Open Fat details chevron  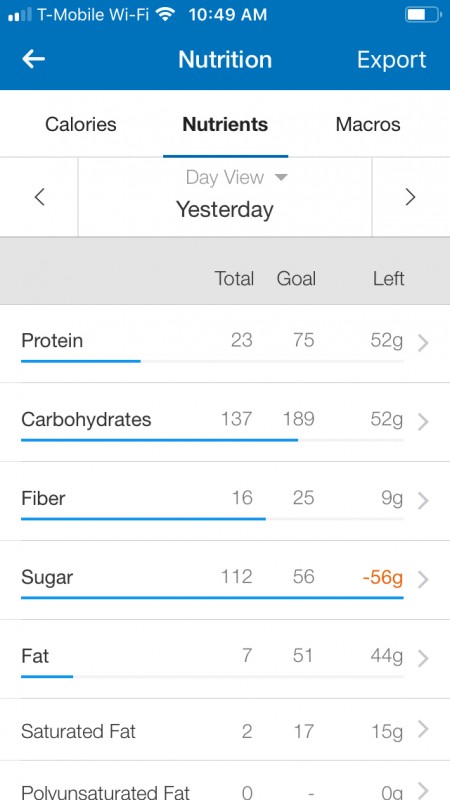[423, 659]
